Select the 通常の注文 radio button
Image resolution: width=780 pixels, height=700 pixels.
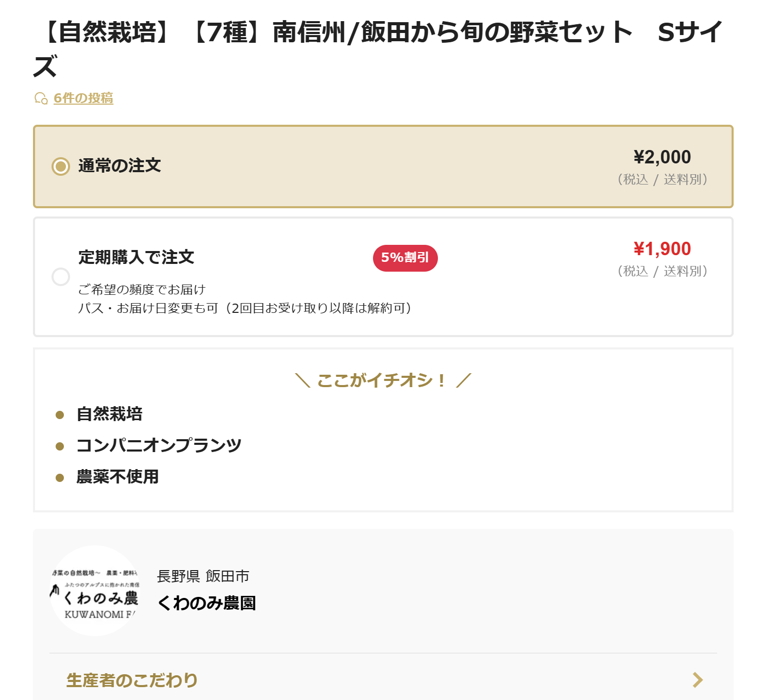[61, 166]
